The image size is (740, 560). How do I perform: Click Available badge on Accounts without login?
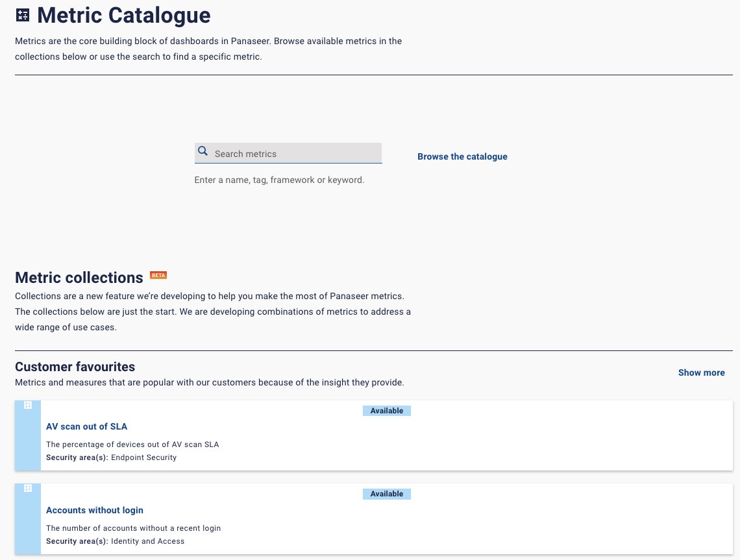tap(387, 494)
